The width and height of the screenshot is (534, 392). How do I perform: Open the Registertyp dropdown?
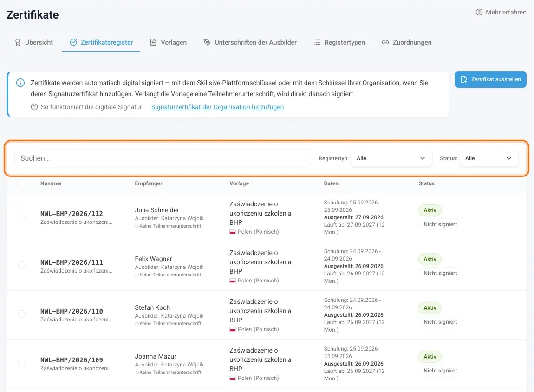(391, 158)
